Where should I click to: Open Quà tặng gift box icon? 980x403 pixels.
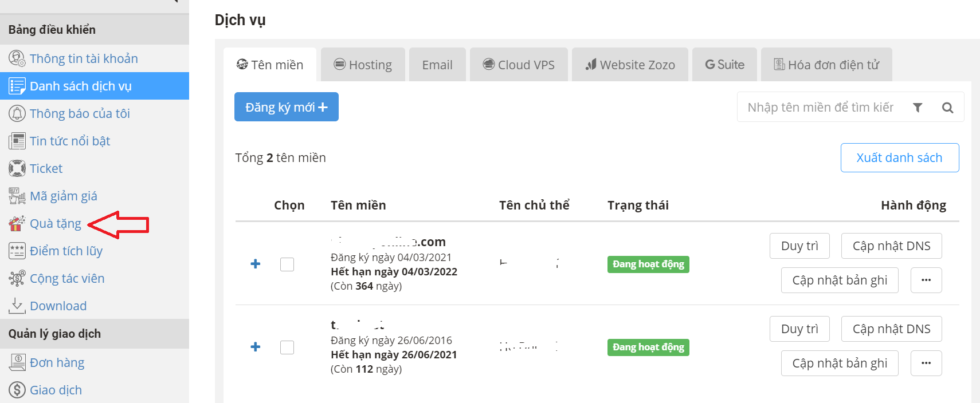pos(16,223)
